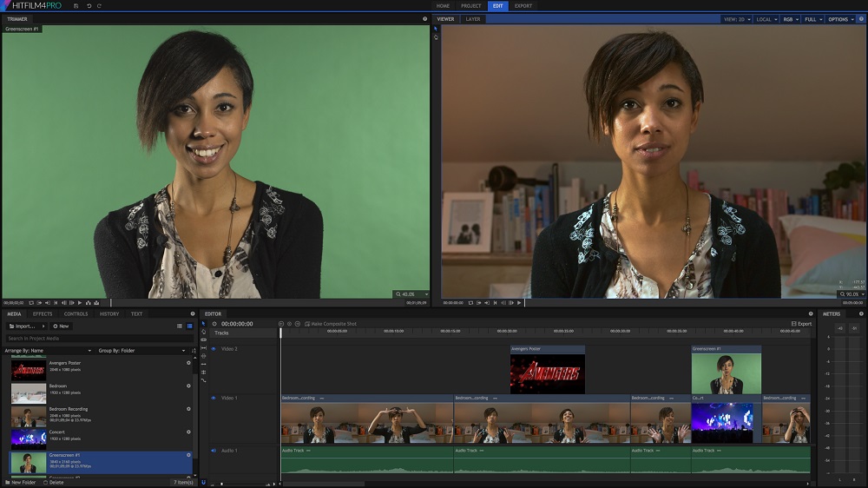Click Trimmer overlay clip icon

pyautogui.click(x=96, y=303)
